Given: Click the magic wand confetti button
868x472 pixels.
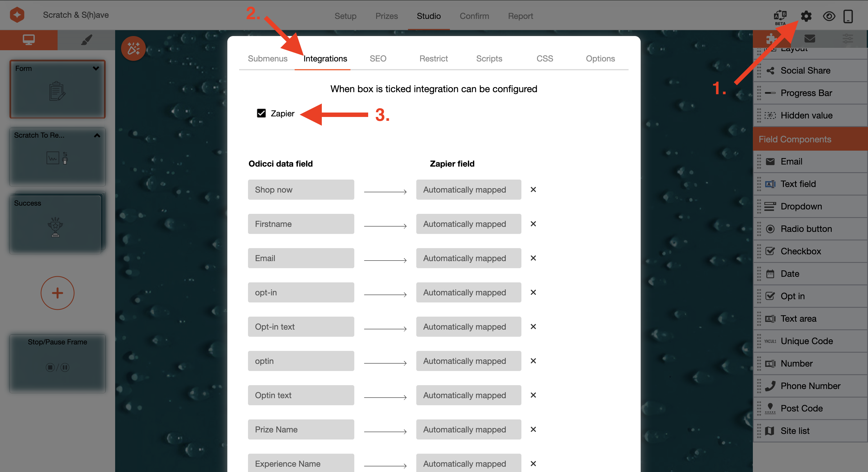Looking at the screenshot, I should pyautogui.click(x=133, y=48).
